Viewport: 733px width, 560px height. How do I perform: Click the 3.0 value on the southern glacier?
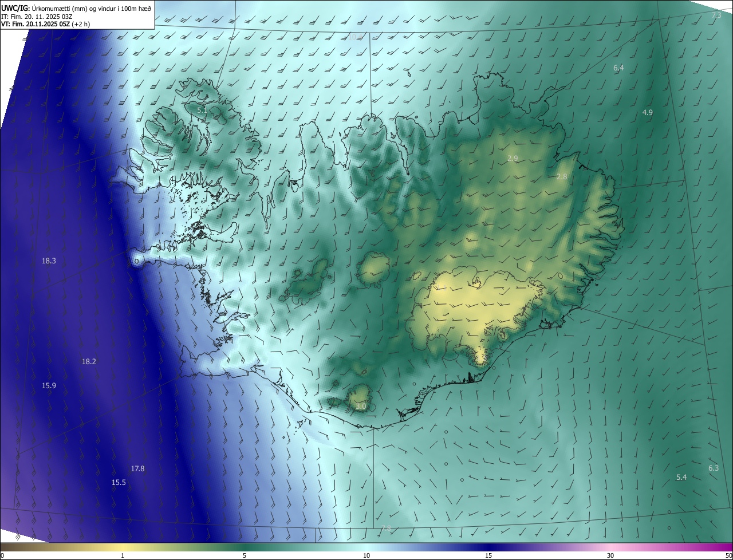coord(361,406)
